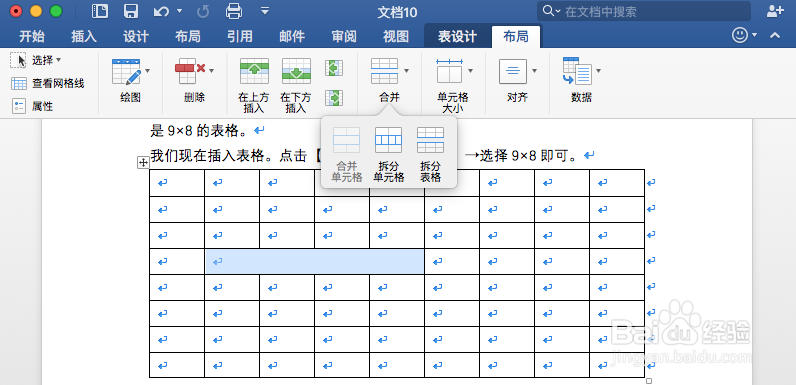Expand the 单元格大小 dropdown arrow
The image size is (796, 385).
pos(470,71)
